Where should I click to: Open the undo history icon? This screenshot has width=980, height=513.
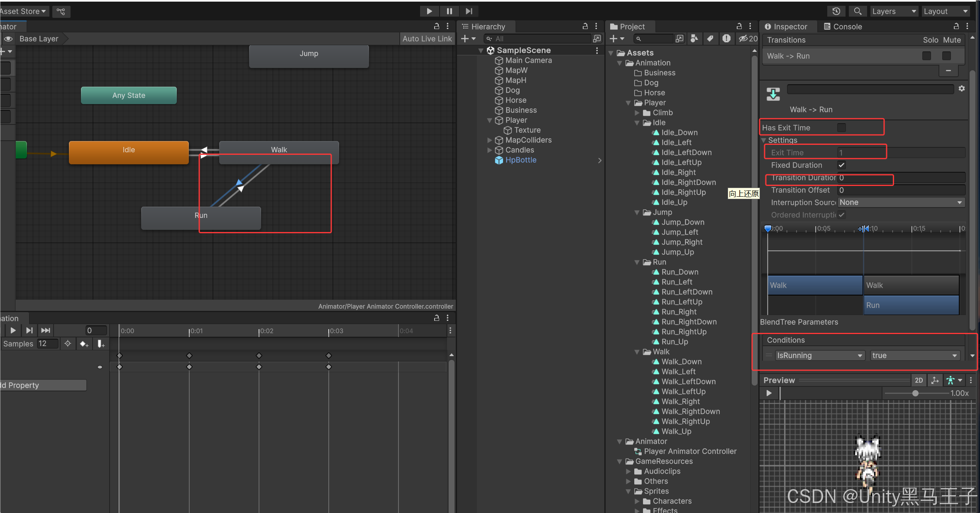click(836, 11)
